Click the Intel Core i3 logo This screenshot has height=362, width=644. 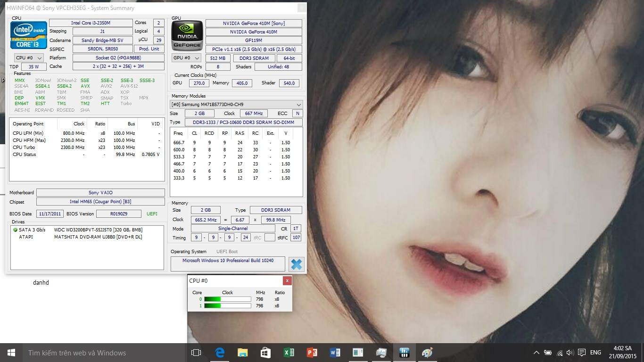pos(29,35)
